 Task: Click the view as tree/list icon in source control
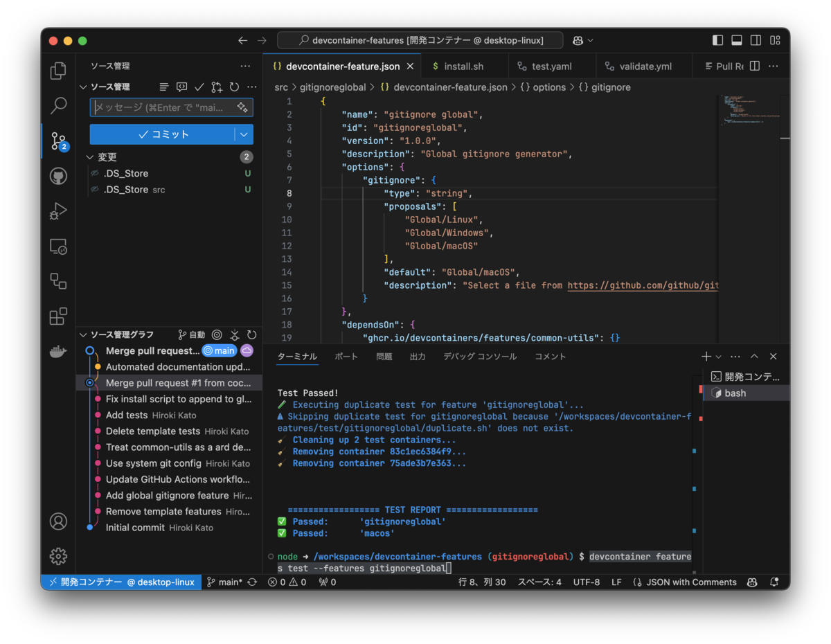click(164, 87)
